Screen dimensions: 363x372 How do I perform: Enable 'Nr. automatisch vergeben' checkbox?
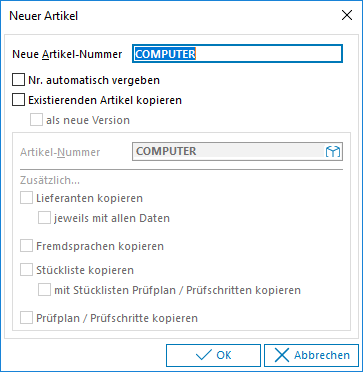(18, 80)
